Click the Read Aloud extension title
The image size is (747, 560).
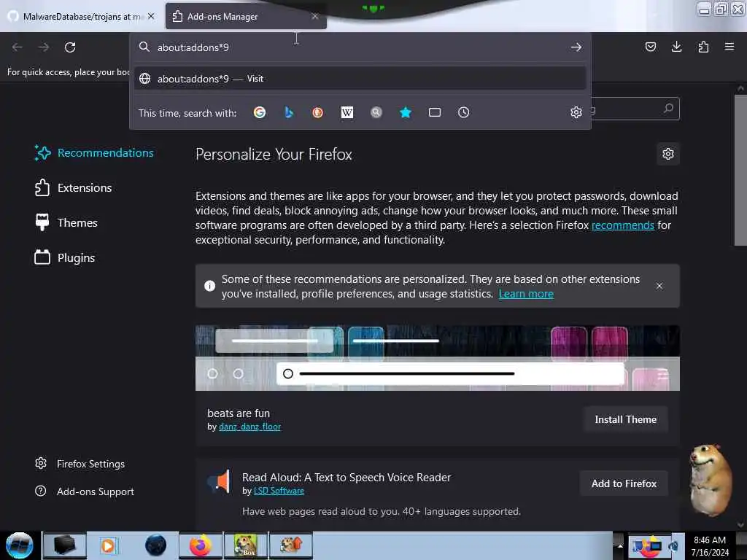(x=347, y=477)
